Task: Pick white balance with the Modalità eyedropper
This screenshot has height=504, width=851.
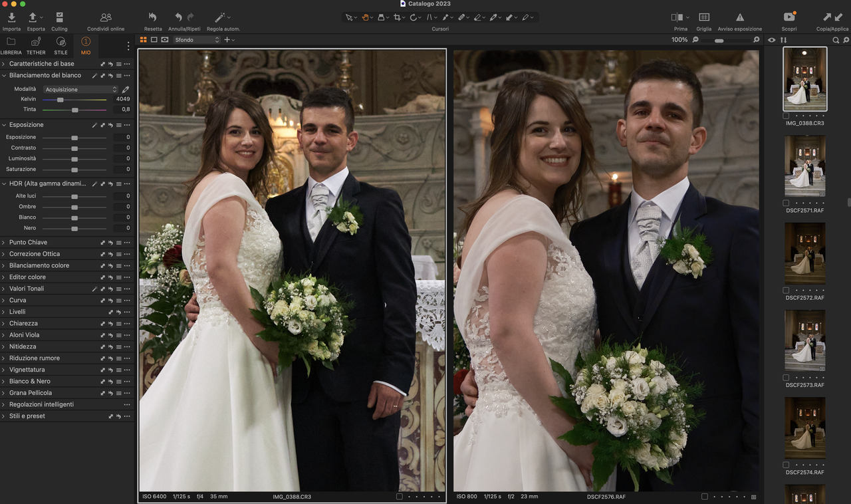Action: pyautogui.click(x=126, y=89)
